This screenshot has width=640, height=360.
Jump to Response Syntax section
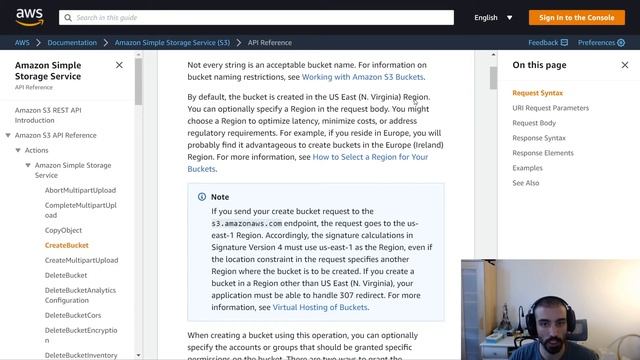pyautogui.click(x=539, y=138)
